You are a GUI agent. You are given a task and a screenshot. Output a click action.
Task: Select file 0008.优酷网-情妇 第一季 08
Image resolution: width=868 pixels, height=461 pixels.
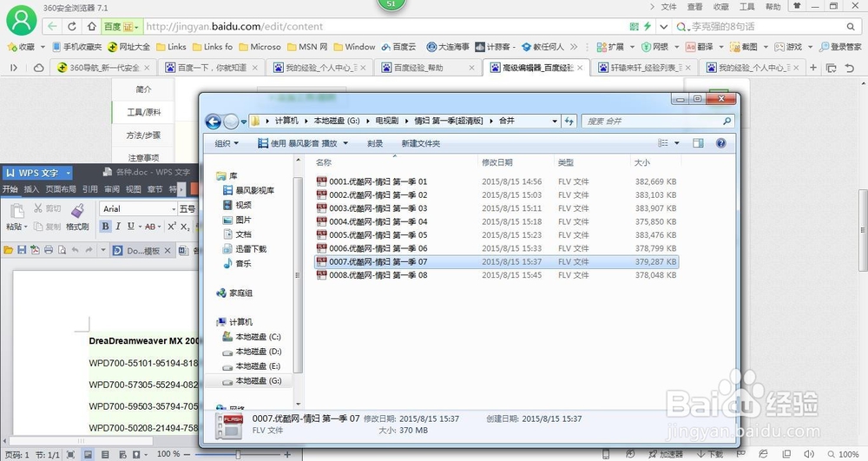[496, 275]
